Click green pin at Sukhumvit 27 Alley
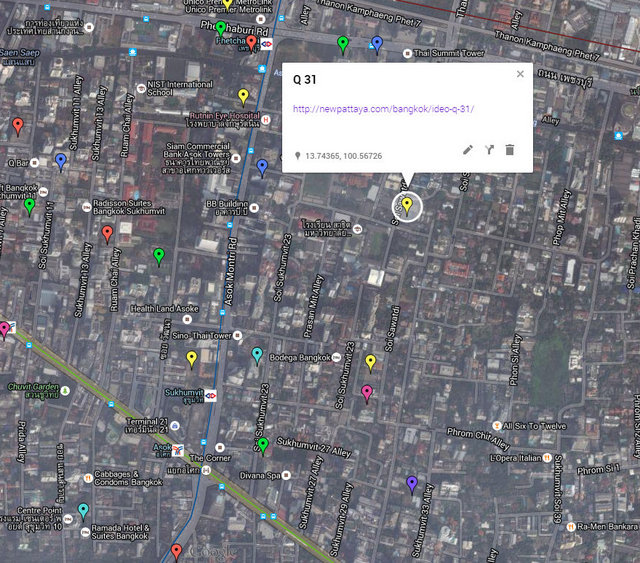 pyautogui.click(x=263, y=446)
